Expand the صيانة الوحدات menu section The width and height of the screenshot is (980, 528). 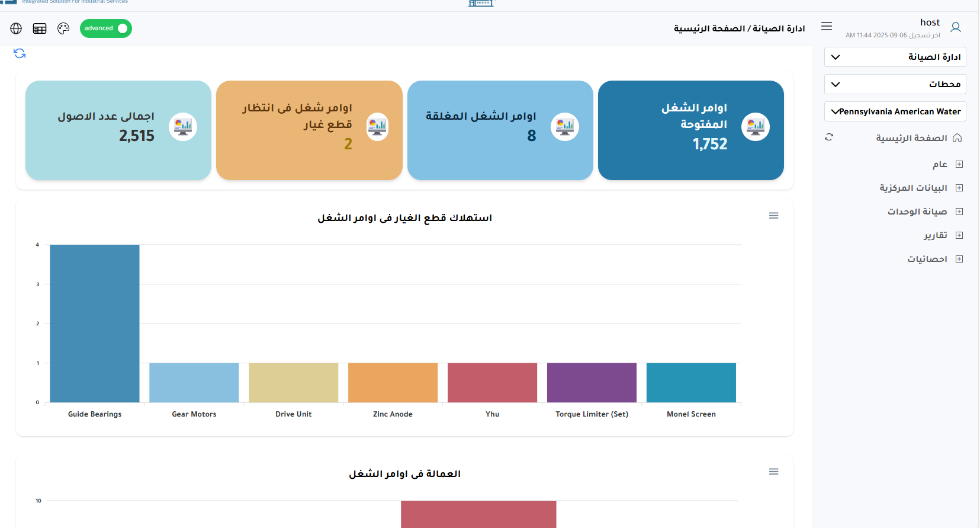(959, 212)
